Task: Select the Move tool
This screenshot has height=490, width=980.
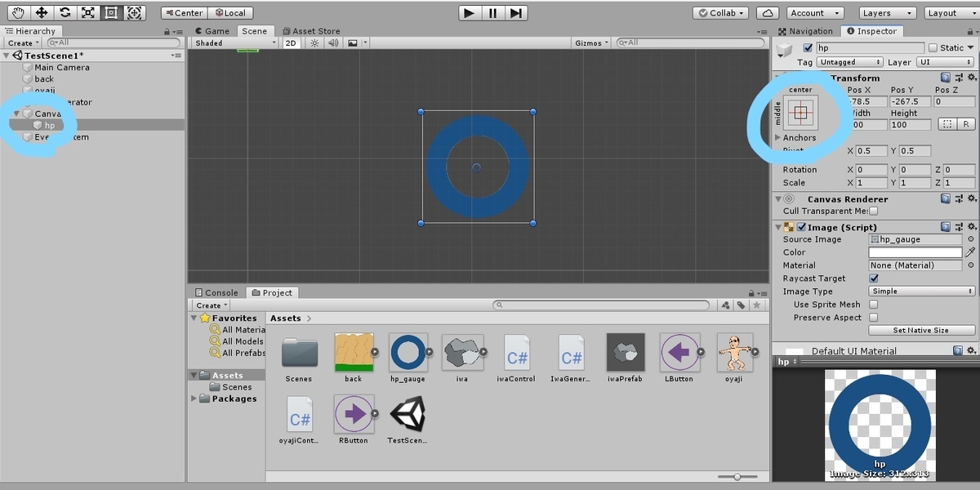Action: pos(41,12)
